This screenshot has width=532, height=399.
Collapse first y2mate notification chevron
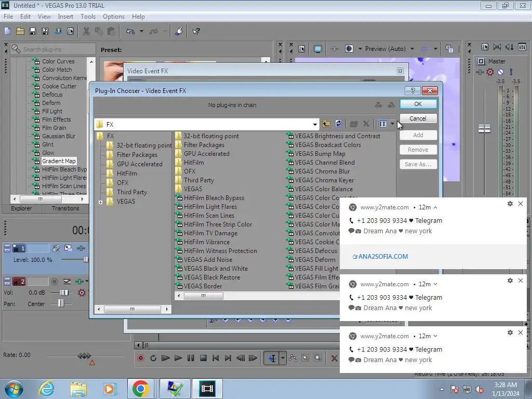[x=435, y=207]
